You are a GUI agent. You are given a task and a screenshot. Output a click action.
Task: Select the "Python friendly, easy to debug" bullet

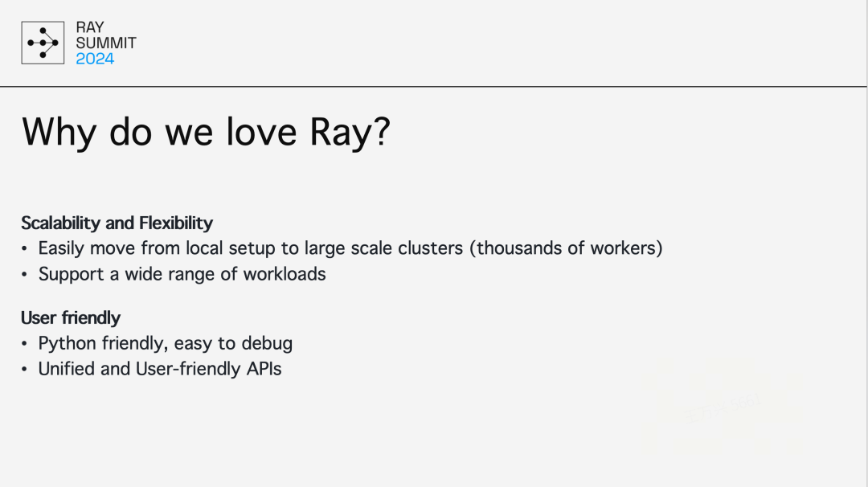click(165, 343)
